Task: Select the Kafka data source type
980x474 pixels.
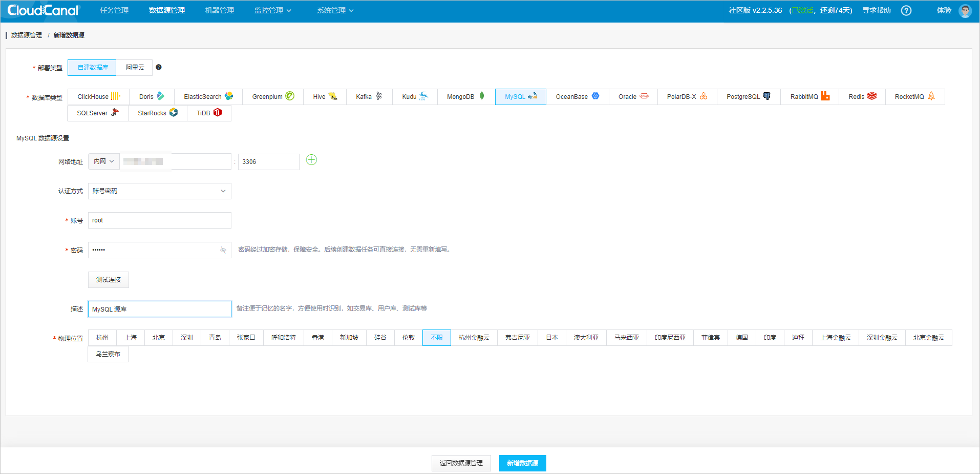Action: 368,96
